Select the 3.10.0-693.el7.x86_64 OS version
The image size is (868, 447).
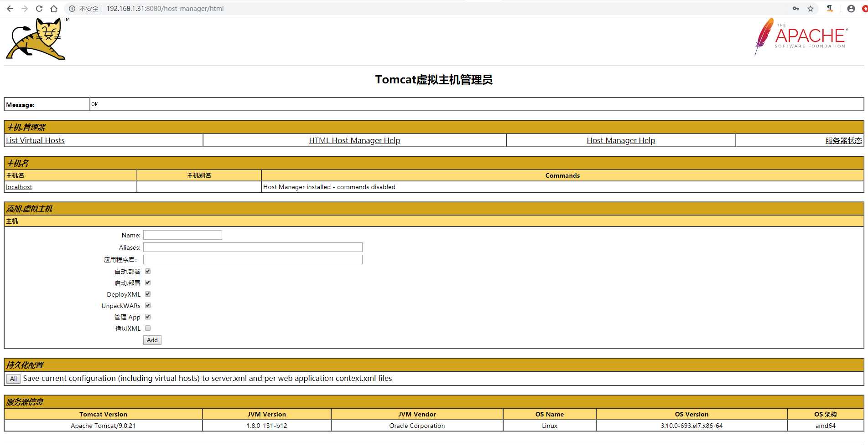click(x=691, y=426)
